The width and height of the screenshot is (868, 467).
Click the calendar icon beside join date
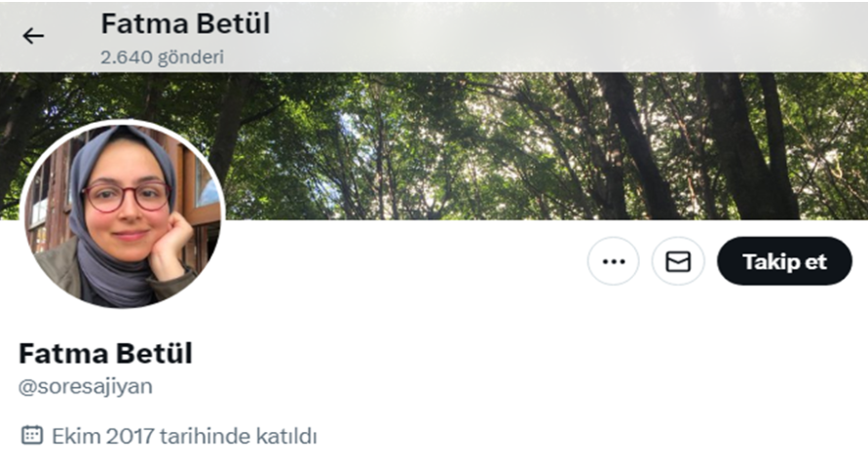click(31, 435)
